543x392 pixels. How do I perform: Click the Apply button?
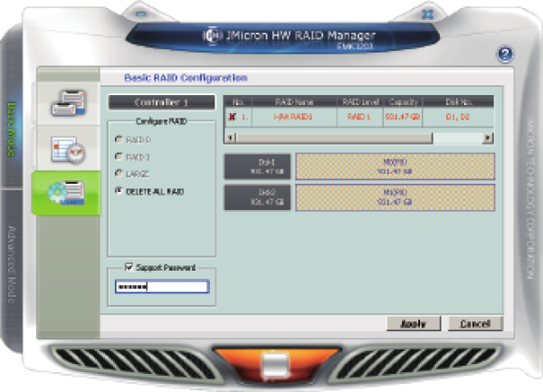point(413,323)
